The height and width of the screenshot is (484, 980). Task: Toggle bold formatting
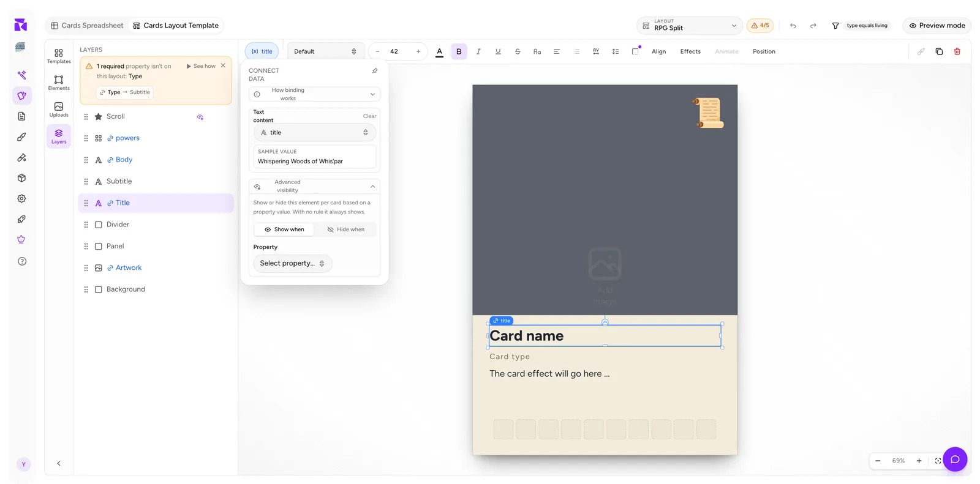459,51
